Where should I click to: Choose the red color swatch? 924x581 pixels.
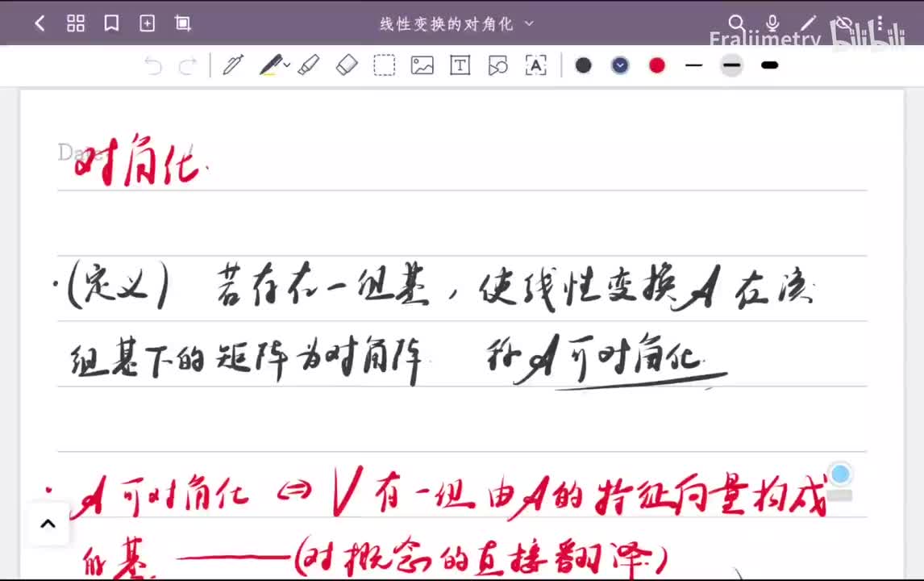tap(657, 65)
